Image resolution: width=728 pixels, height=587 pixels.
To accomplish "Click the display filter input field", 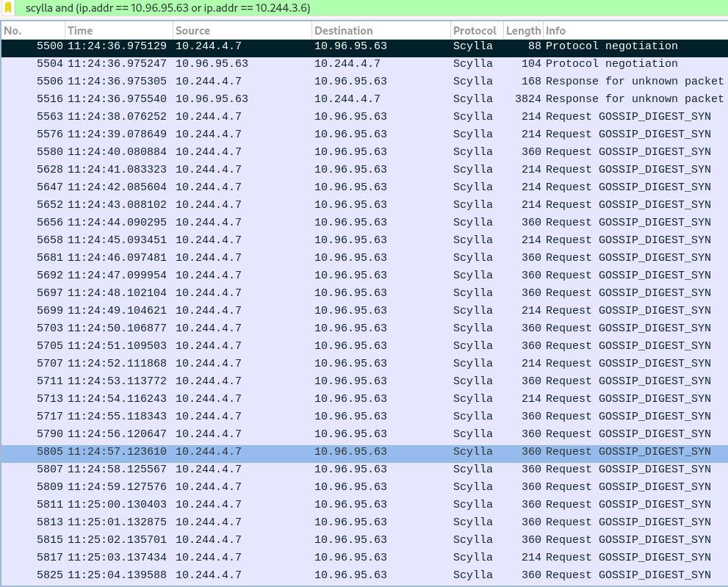I will 372,8.
